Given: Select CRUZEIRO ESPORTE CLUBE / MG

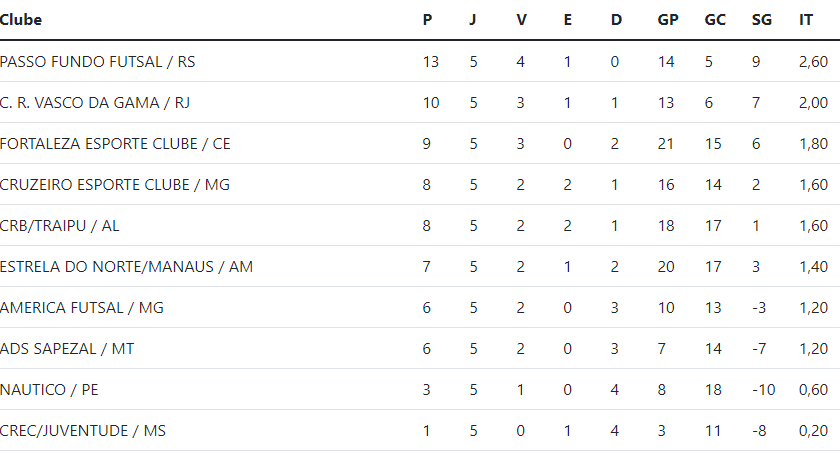Looking at the screenshot, I should (115, 185).
